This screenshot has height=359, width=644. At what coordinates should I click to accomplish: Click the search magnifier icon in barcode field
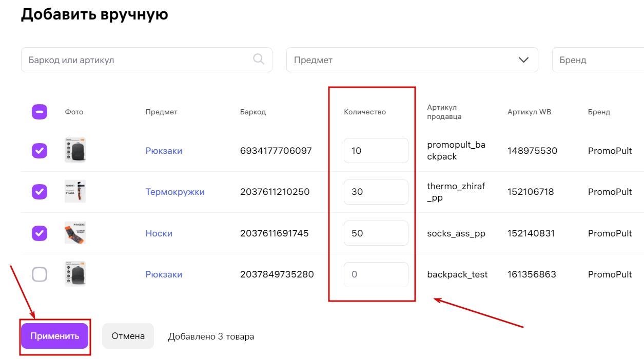(259, 59)
